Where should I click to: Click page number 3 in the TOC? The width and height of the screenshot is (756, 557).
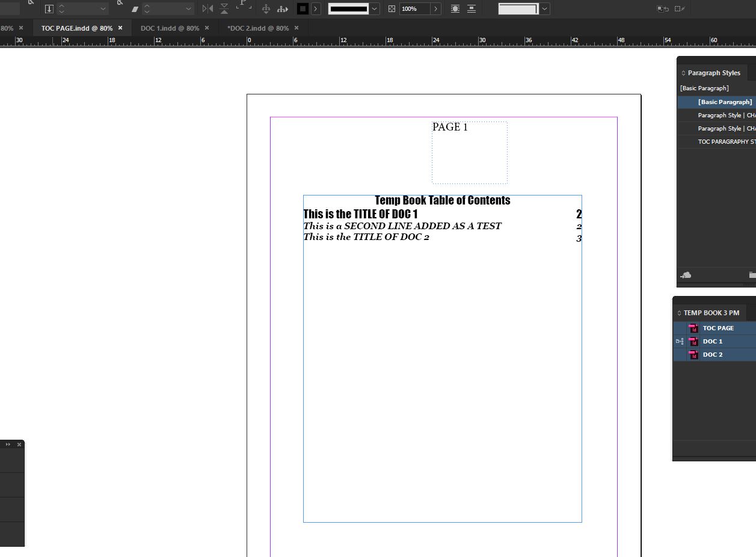point(579,238)
